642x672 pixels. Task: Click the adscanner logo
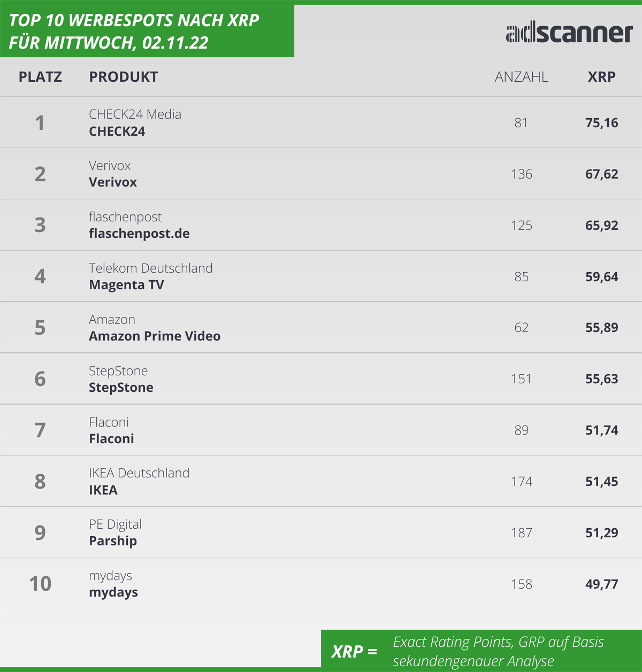(x=569, y=33)
